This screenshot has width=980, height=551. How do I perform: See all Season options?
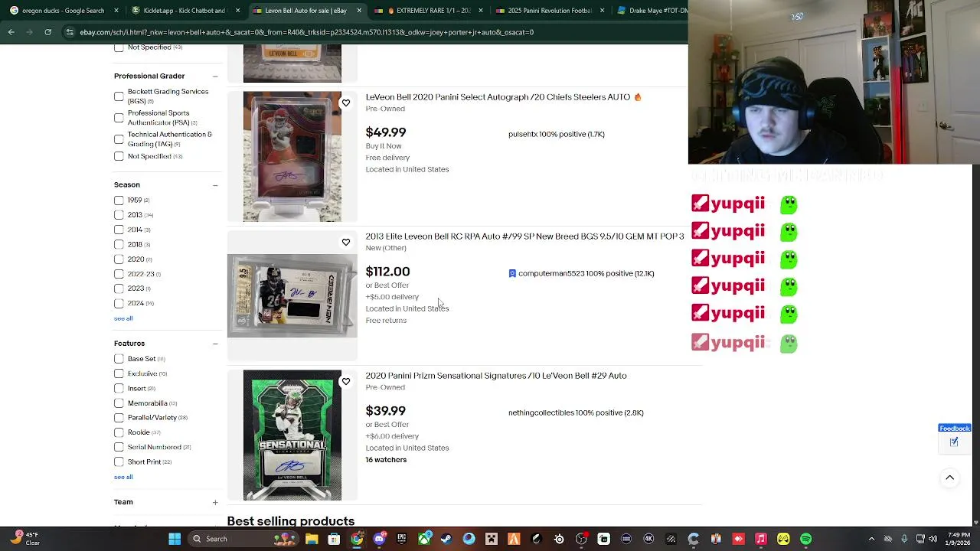click(123, 318)
